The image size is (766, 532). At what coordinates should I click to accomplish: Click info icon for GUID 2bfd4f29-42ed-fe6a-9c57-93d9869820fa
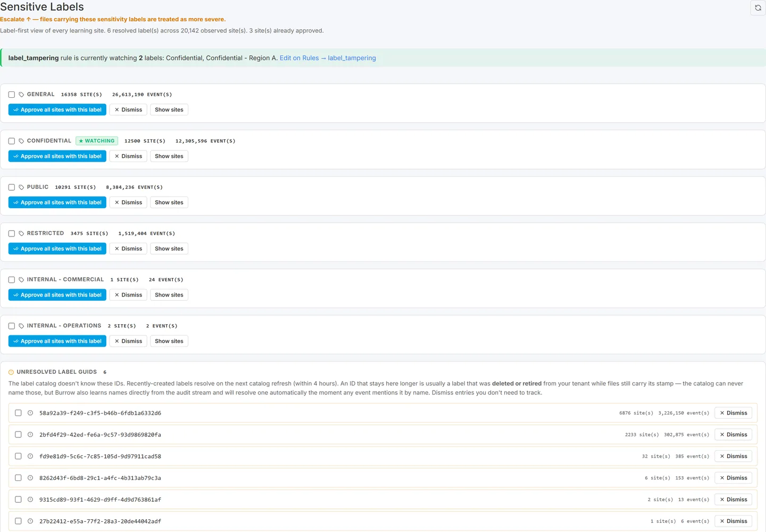[x=30, y=435]
